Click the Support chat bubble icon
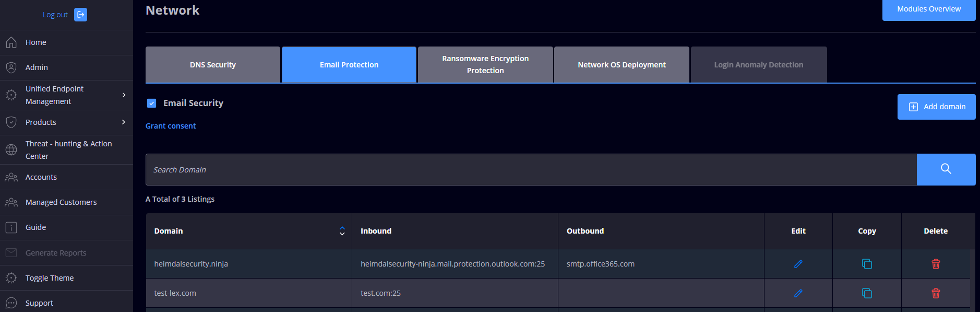980x312 pixels. click(x=11, y=303)
